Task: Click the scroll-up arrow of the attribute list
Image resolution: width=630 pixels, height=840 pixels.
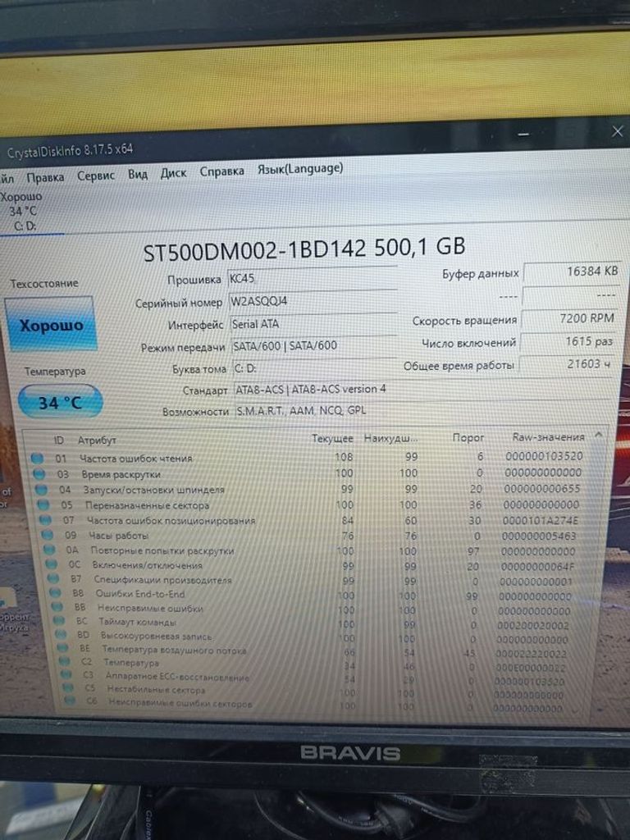Action: (x=599, y=435)
